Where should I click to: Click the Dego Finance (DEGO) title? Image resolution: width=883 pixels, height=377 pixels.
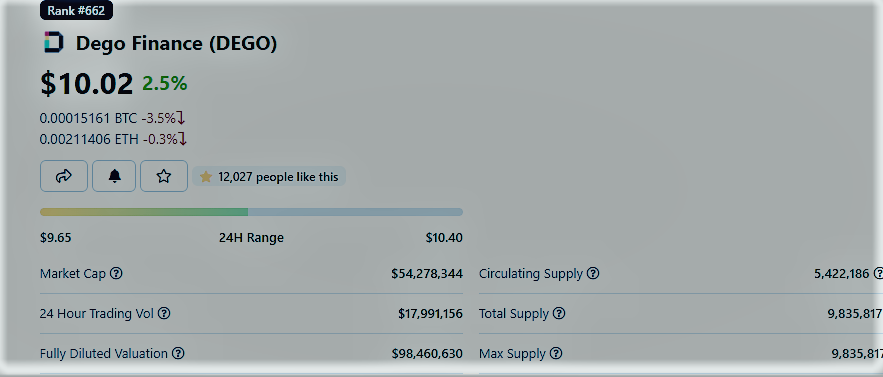[x=176, y=43]
